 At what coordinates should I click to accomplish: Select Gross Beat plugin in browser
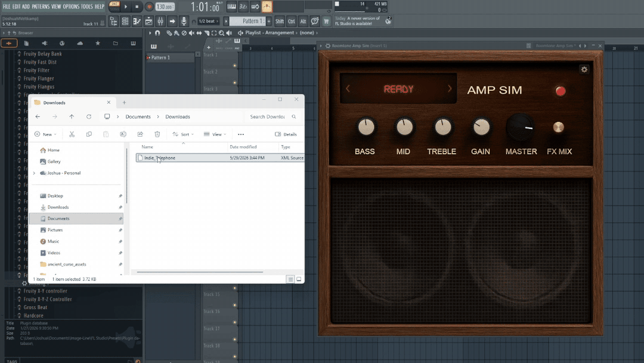click(x=35, y=307)
